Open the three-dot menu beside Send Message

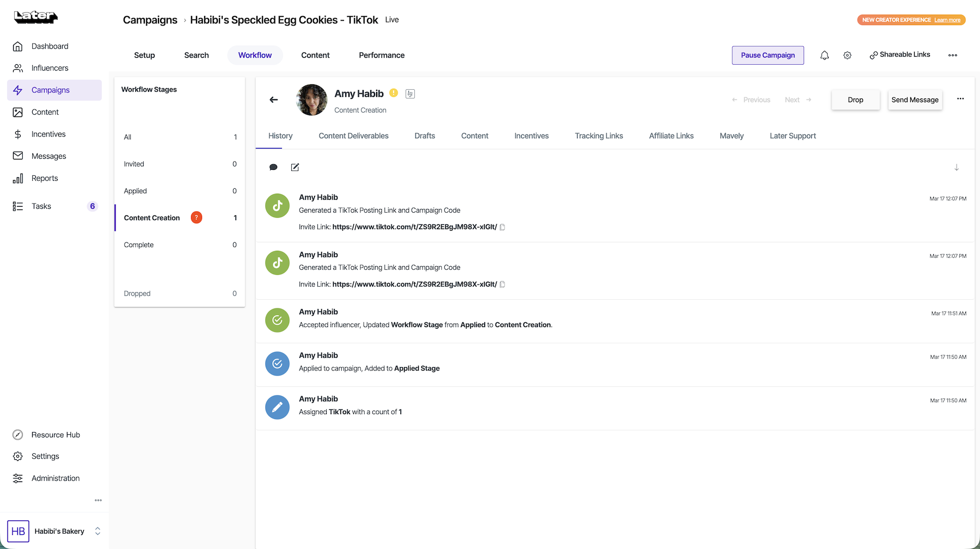[960, 99]
